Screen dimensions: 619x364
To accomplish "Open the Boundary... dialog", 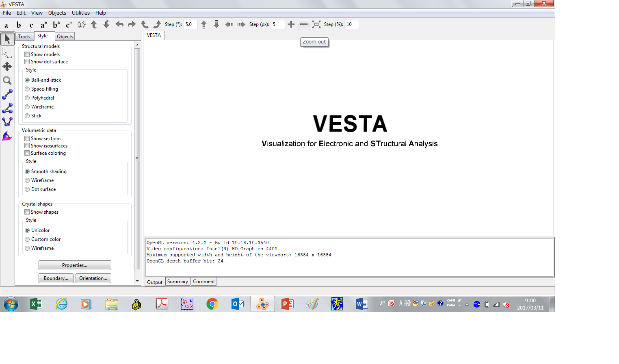I will (x=56, y=278).
